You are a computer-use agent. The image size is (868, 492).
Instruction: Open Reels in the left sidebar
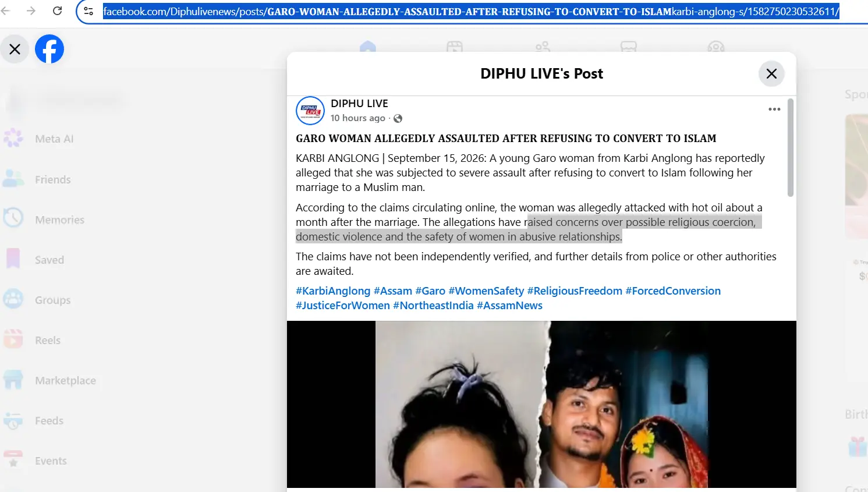[x=48, y=340]
